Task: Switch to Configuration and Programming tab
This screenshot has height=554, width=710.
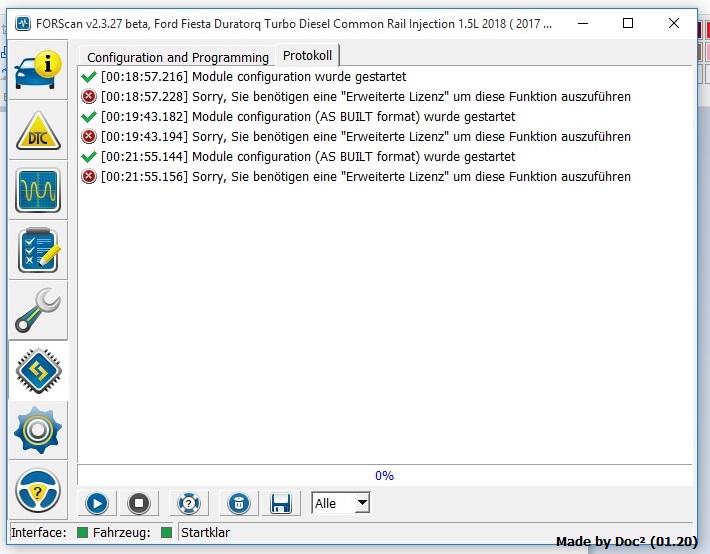Action: click(177, 57)
